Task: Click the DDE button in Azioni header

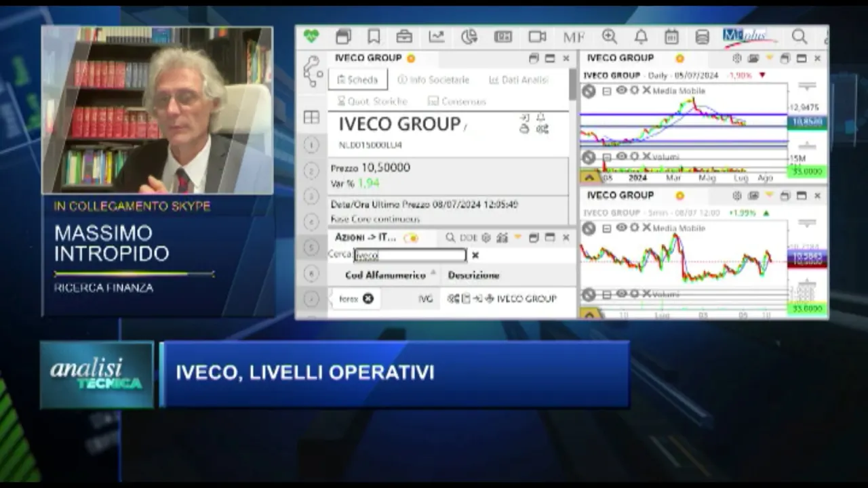Action: coord(469,238)
